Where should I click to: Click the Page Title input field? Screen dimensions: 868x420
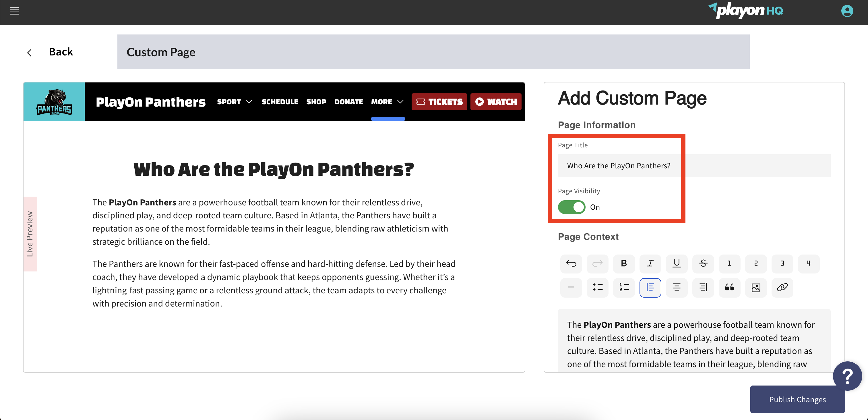click(694, 166)
